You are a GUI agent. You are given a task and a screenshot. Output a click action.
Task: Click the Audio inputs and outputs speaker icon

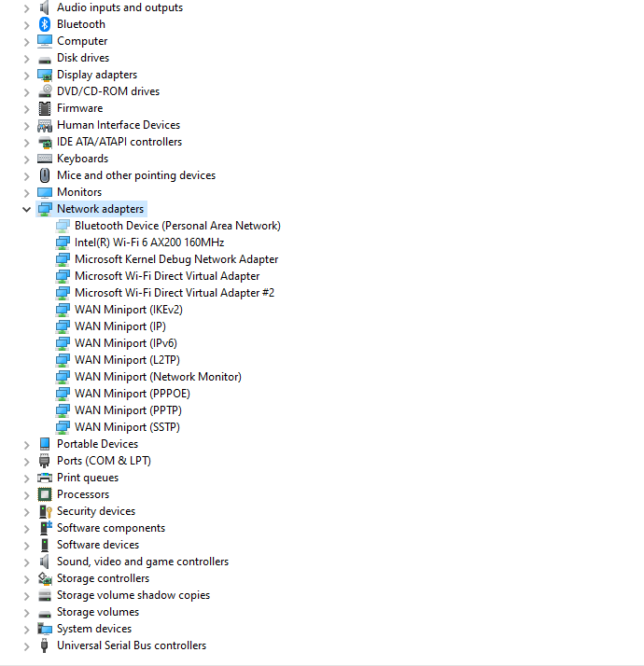click(x=45, y=7)
